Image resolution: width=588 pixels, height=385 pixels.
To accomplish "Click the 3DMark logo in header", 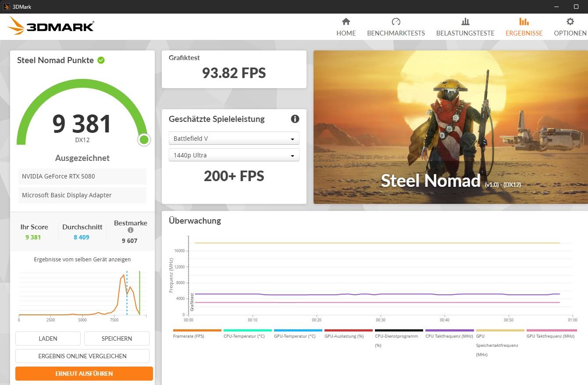I will (x=51, y=26).
